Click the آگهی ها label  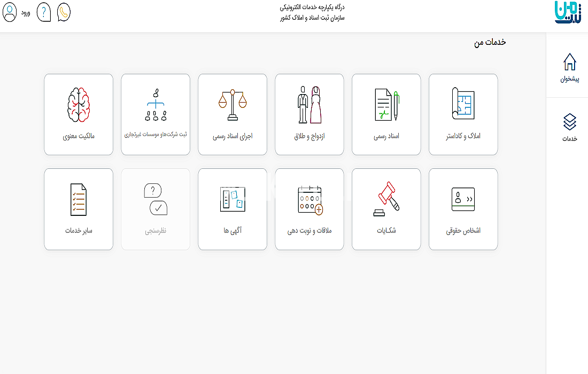[233, 230]
